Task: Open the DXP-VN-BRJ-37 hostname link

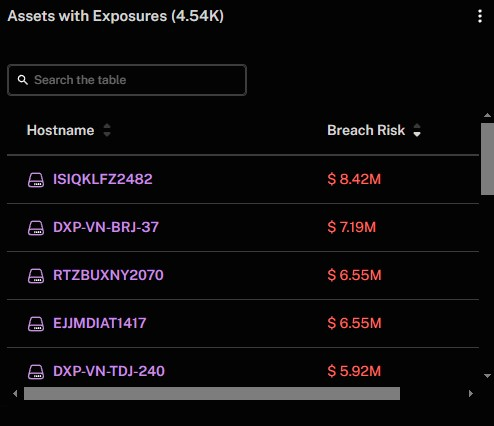Action: tap(106, 227)
